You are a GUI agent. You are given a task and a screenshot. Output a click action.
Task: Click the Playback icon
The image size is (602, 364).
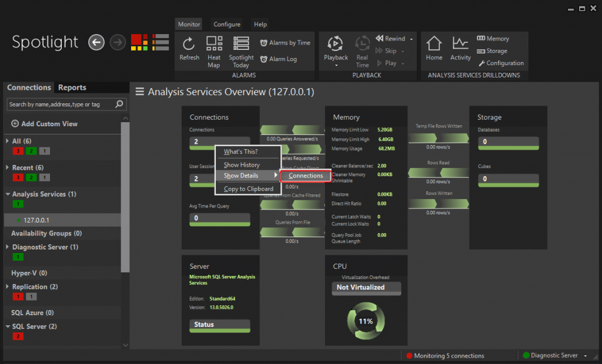(x=335, y=44)
